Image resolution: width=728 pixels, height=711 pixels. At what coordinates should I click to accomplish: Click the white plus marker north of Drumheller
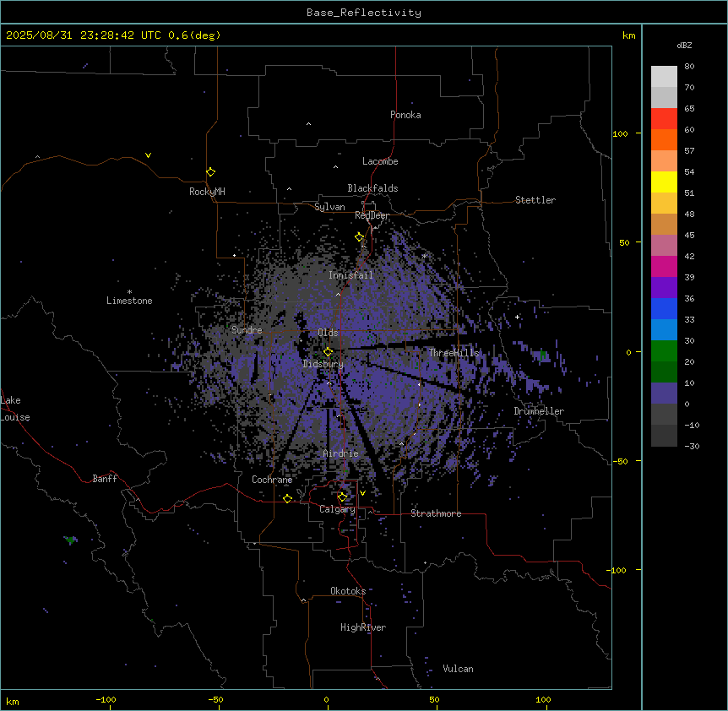pos(517,317)
